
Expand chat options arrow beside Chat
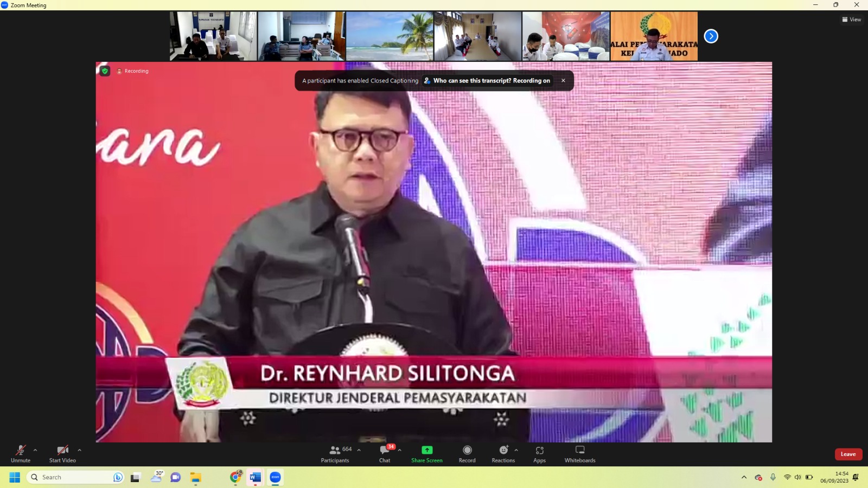coord(400,450)
